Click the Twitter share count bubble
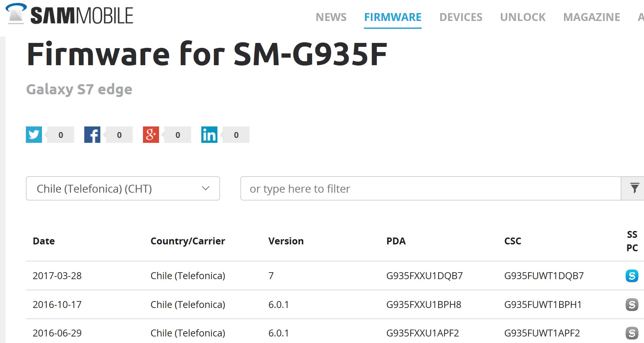The image size is (644, 343). click(x=61, y=135)
